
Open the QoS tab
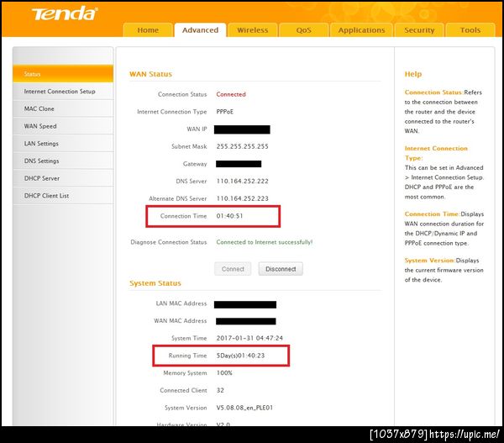click(303, 30)
